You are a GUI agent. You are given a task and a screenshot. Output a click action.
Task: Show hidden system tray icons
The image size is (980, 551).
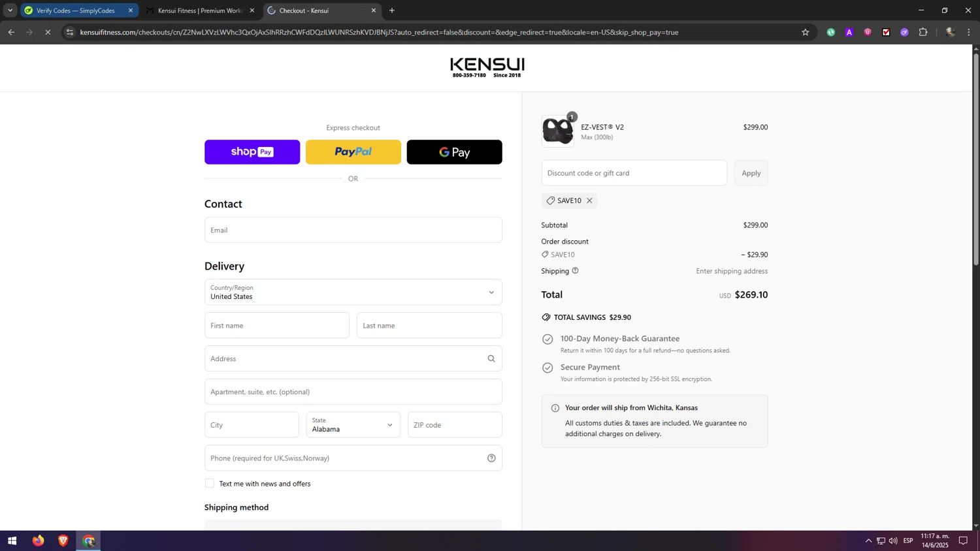[868, 541]
